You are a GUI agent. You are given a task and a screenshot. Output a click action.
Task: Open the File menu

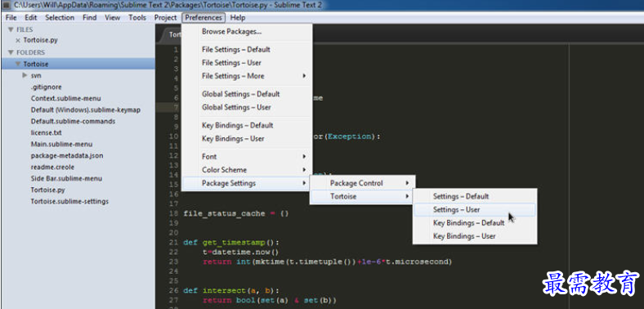tap(11, 18)
